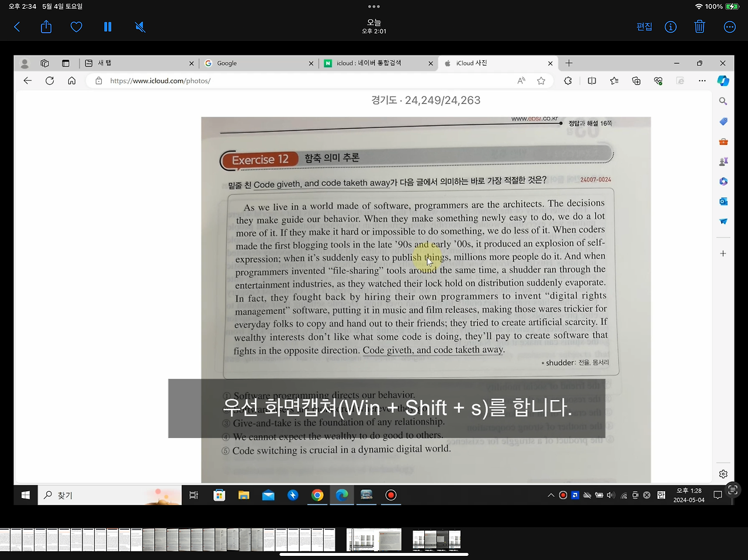
Task: Open the taskbar clock showing 오후 1:28
Action: tap(689, 495)
